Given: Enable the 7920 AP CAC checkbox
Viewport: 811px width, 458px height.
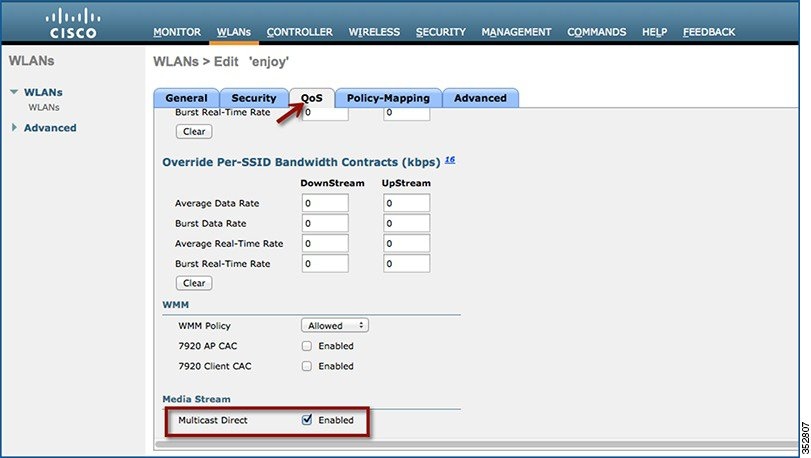Looking at the screenshot, I should coord(307,346).
